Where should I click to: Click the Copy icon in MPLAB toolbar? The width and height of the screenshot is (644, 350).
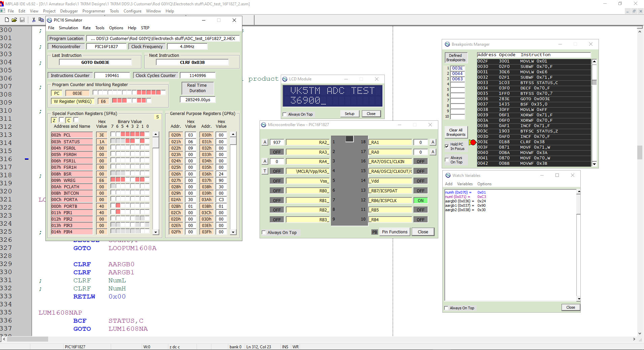41,20
